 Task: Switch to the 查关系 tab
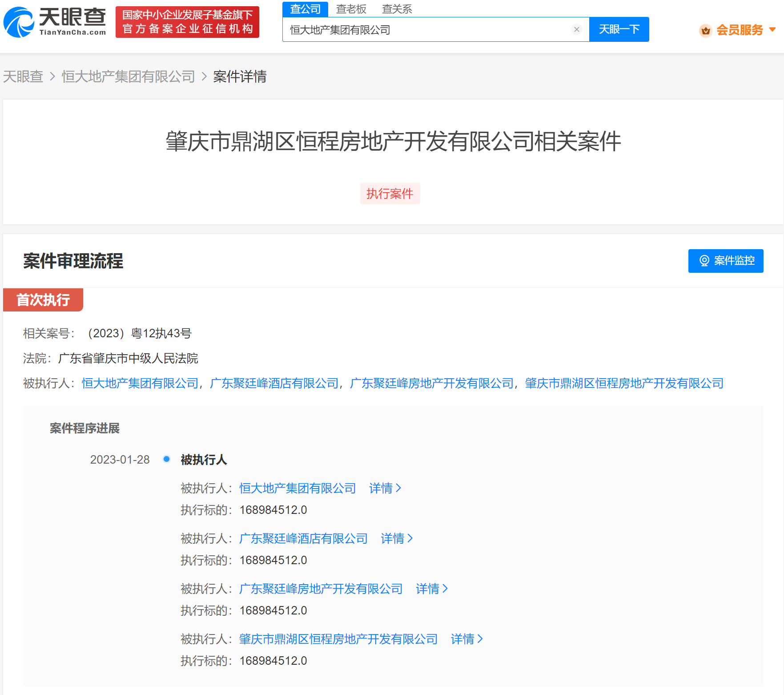397,9
